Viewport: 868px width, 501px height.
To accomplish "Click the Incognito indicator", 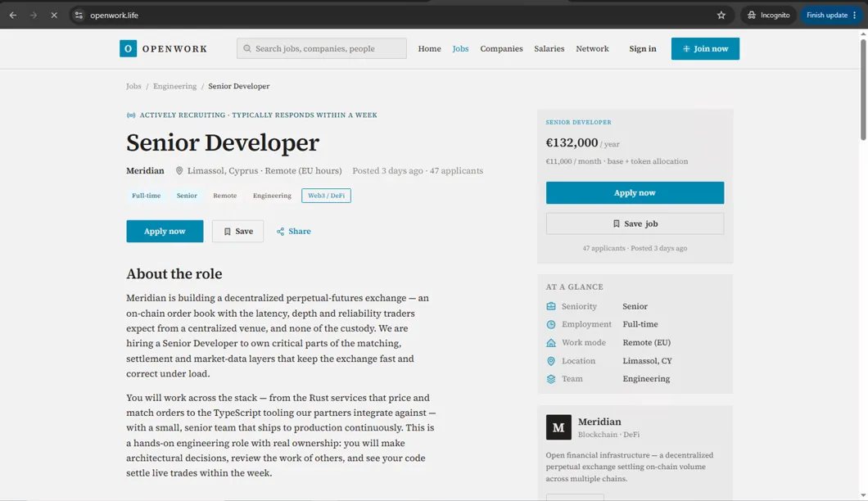I will click(768, 15).
